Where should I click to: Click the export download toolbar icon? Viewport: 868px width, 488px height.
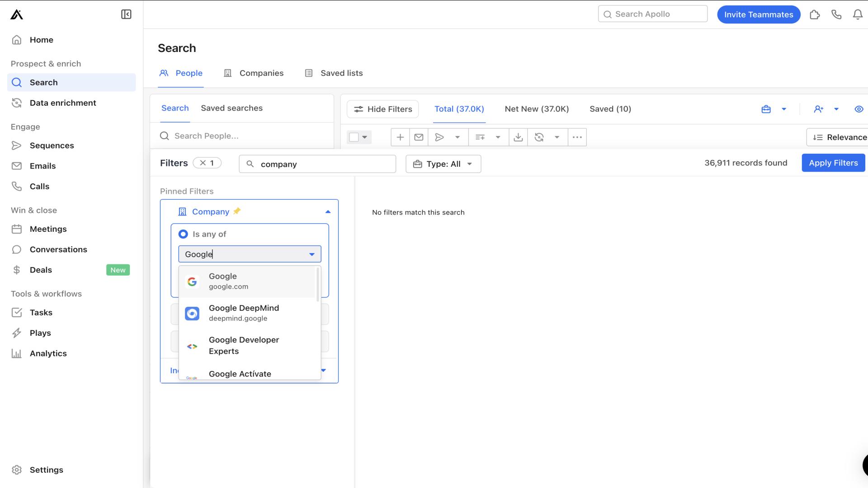click(x=518, y=137)
